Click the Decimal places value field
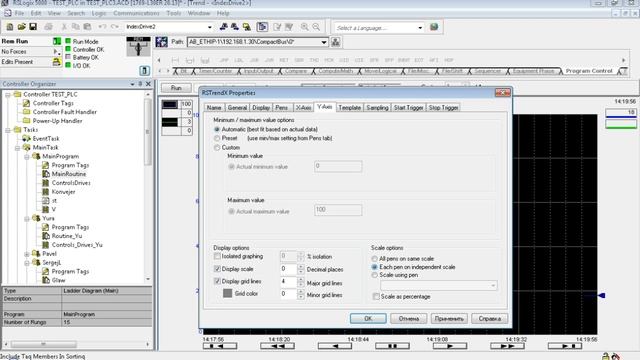640x360 pixels. coord(288,269)
